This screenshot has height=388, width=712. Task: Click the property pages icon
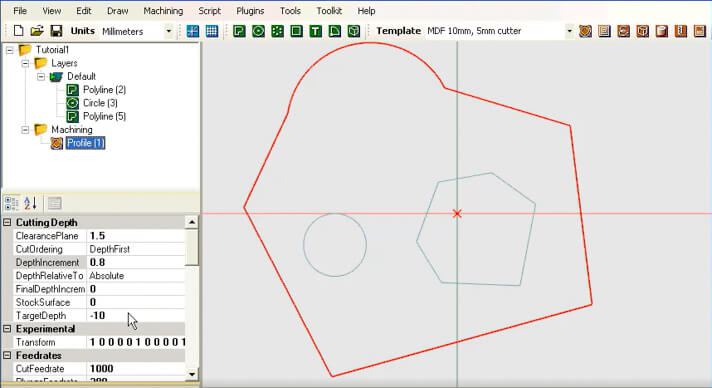coord(55,203)
